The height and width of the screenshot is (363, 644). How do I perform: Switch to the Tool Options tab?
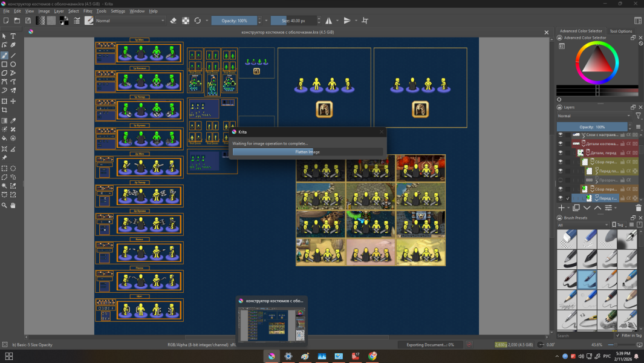[x=620, y=31]
